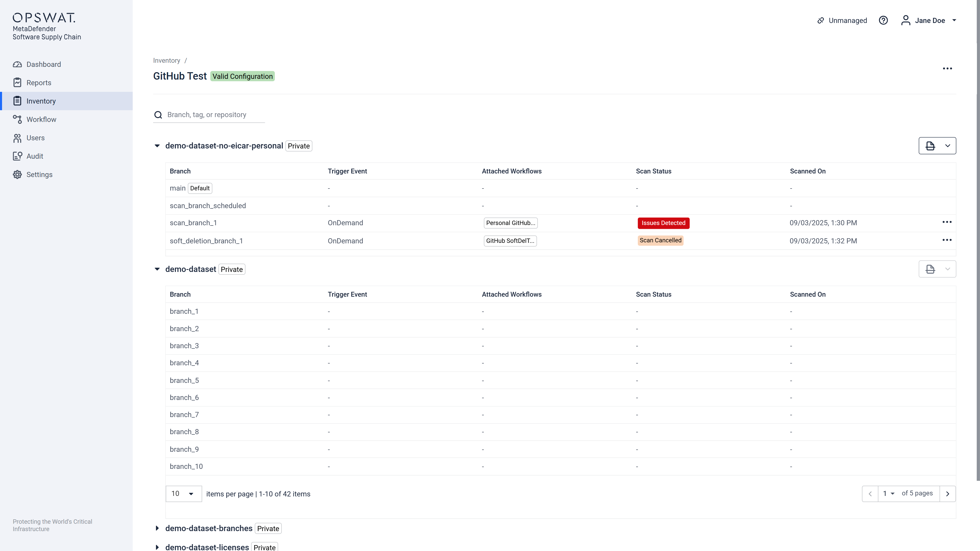Go to previous page of branches
This screenshot has width=980, height=551.
pyautogui.click(x=870, y=494)
